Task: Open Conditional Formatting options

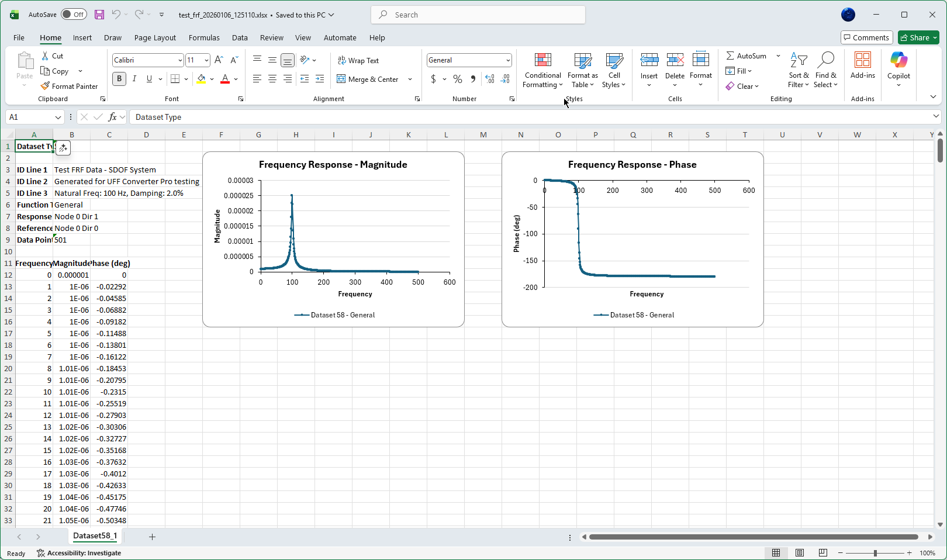Action: 542,70
